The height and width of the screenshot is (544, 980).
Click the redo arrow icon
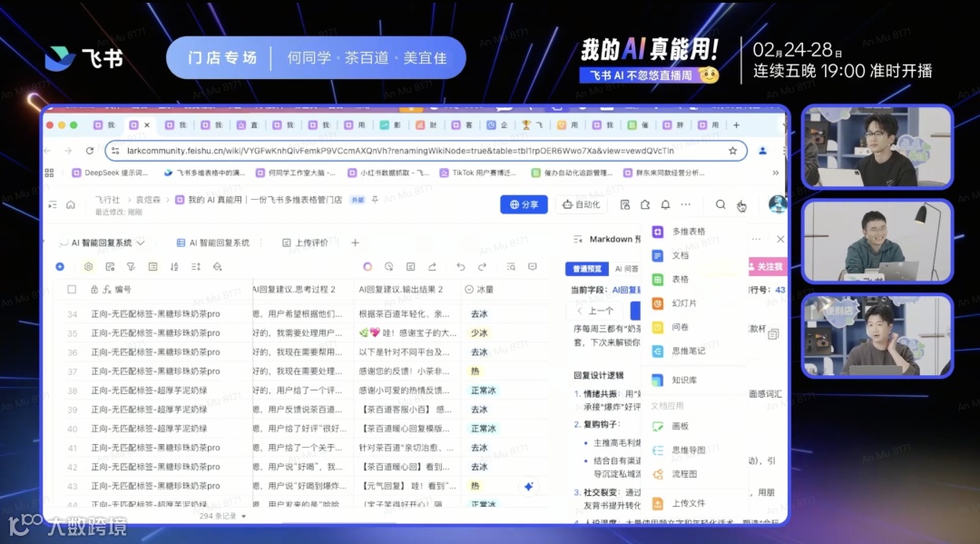(482, 267)
